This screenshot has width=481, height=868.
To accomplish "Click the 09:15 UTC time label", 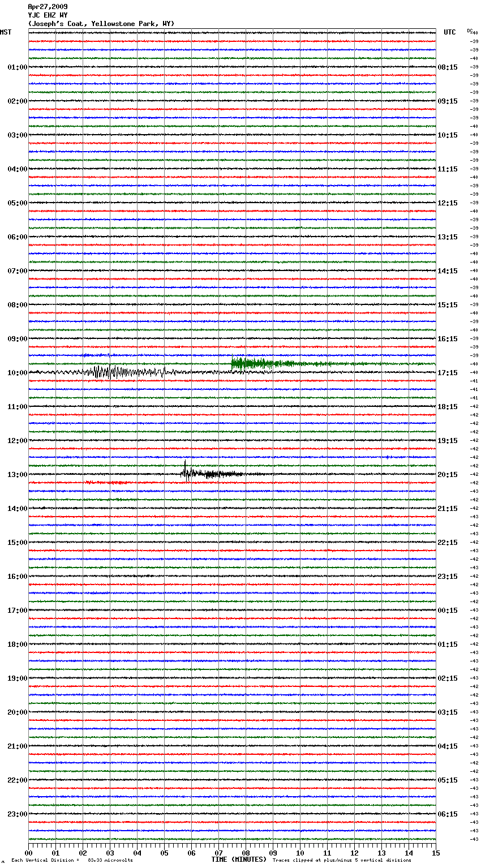I will [448, 101].
